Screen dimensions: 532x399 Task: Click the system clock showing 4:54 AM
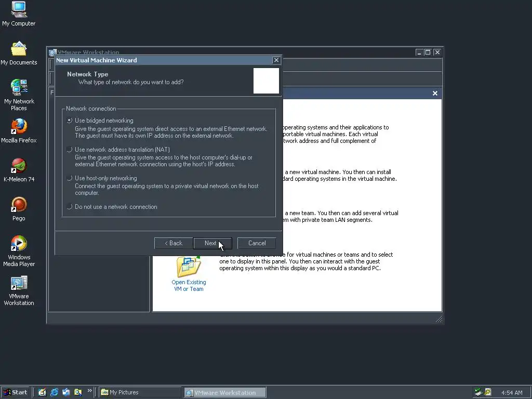click(512, 393)
